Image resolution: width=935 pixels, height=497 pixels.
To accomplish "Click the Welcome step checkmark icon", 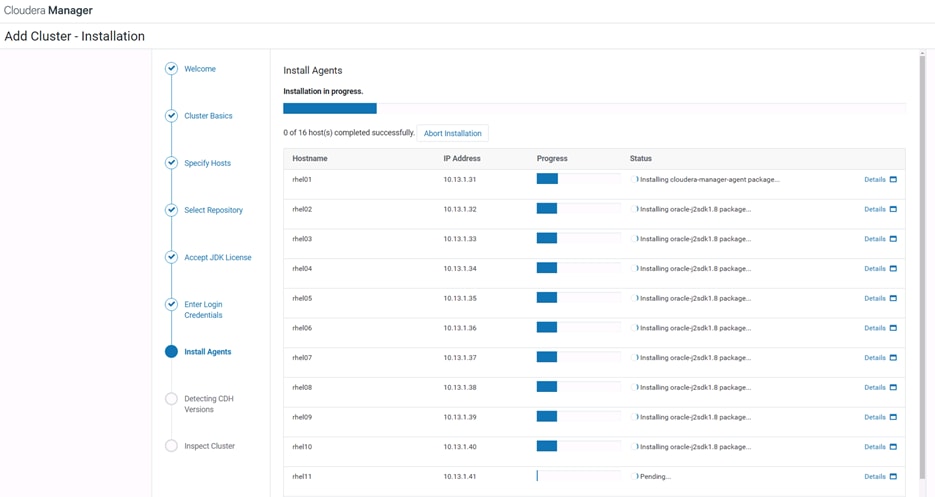I will click(171, 69).
